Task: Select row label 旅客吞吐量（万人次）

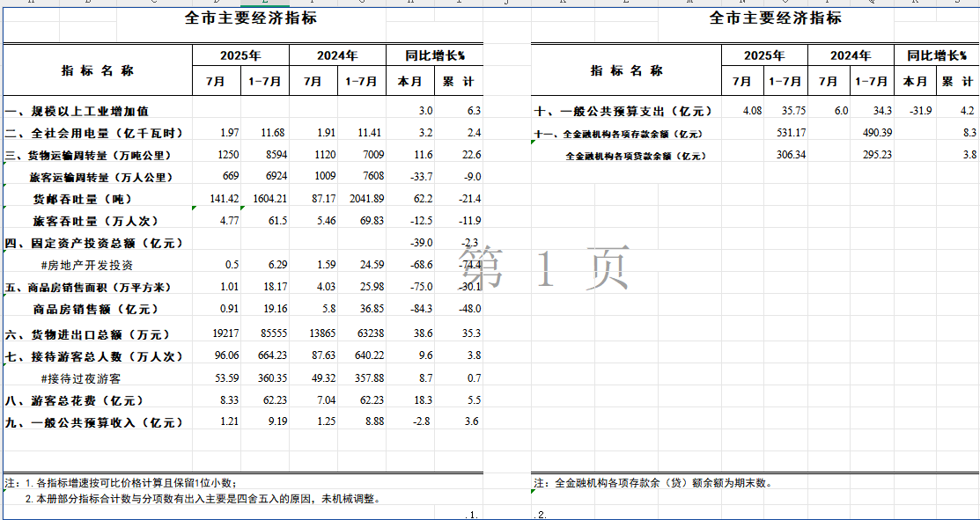Action: [96, 221]
